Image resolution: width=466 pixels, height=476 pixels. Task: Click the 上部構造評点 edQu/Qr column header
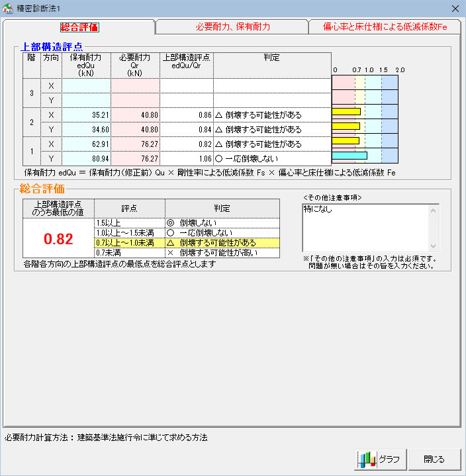(x=187, y=66)
